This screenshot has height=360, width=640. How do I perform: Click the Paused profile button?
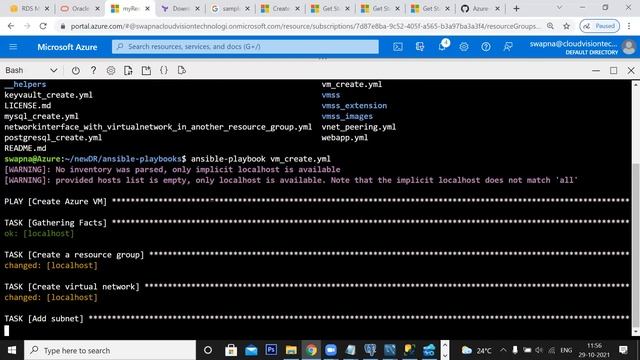[599, 26]
